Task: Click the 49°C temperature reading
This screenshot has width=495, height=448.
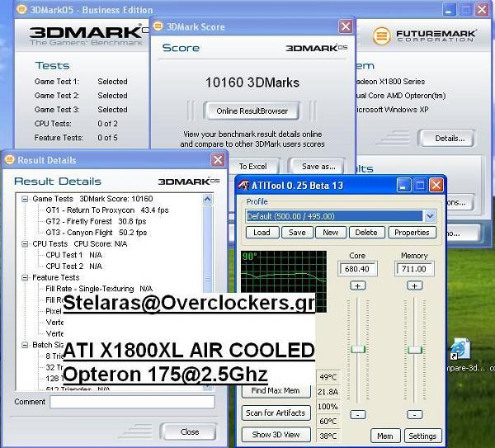Action: 328,378
